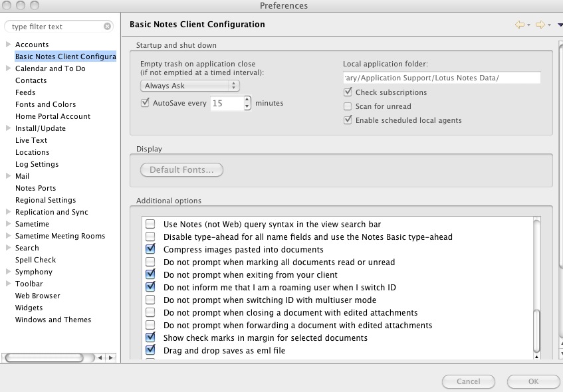Toggle the Check subscriptions checkbox
Viewport: 563px width, 392px height.
pyautogui.click(x=348, y=92)
